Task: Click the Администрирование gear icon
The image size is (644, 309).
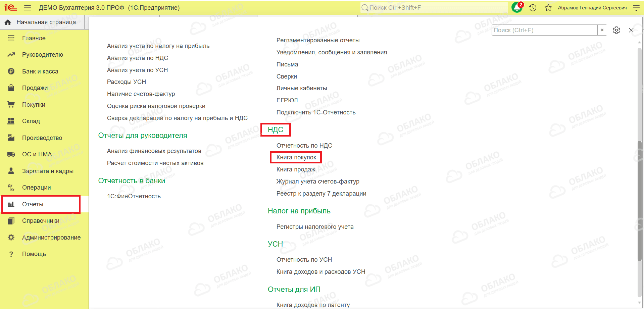Action: 11,237
